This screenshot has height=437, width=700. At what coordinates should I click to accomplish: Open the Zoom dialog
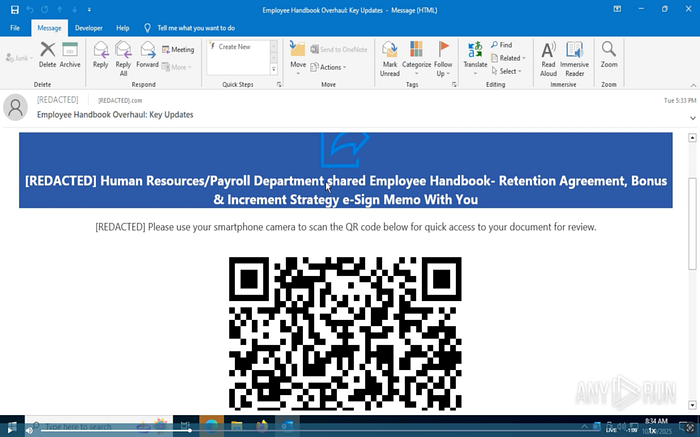609,54
